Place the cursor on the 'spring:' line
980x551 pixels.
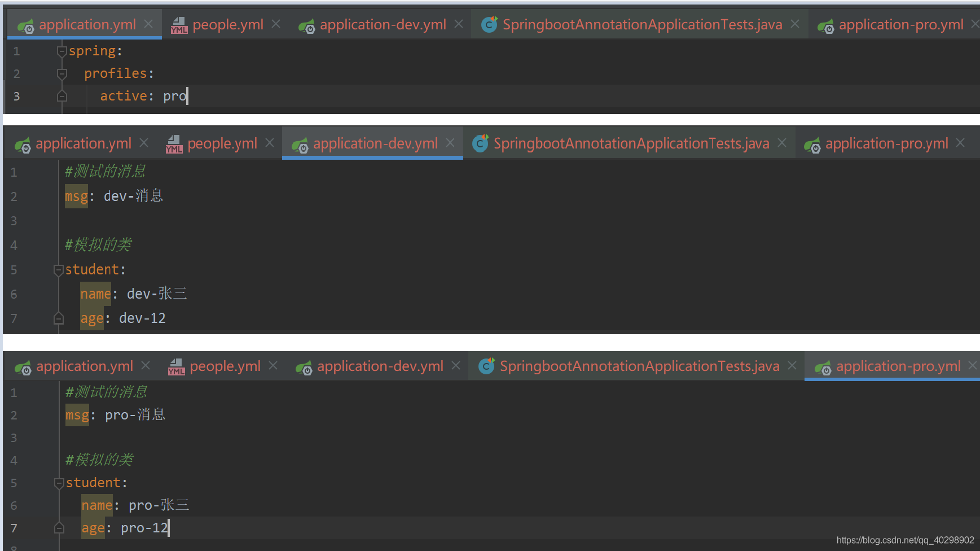95,51
